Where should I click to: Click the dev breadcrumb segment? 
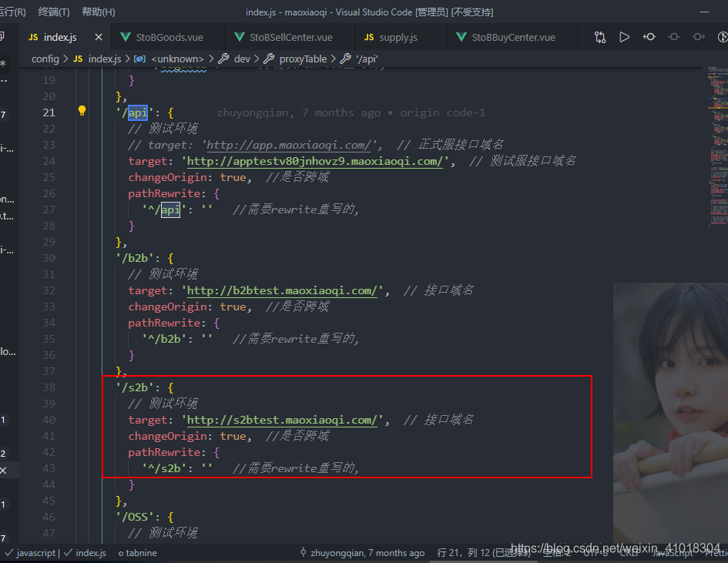(x=235, y=59)
